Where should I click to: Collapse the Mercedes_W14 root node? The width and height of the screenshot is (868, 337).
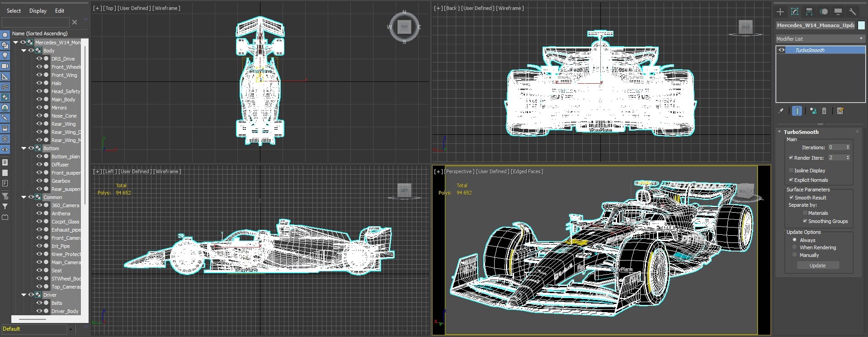pyautogui.click(x=16, y=43)
